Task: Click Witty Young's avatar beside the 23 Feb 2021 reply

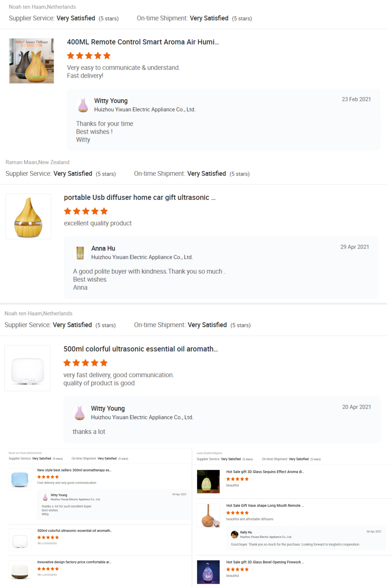Action: click(83, 105)
